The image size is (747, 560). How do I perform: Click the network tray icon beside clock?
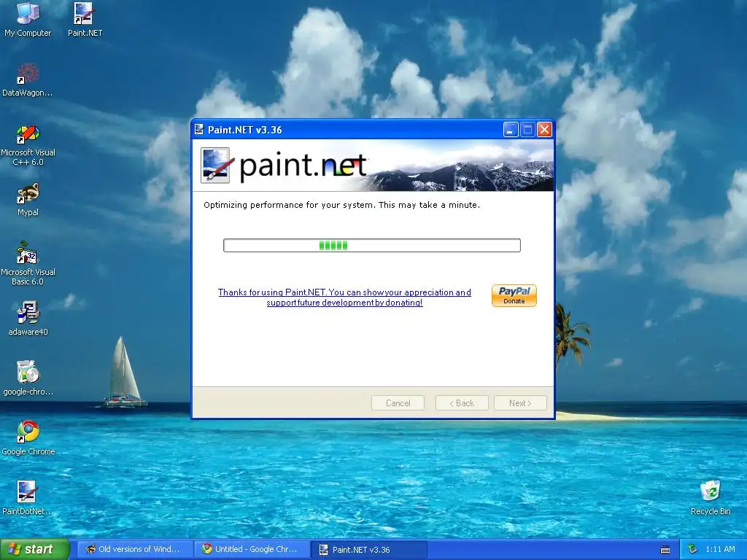(693, 550)
